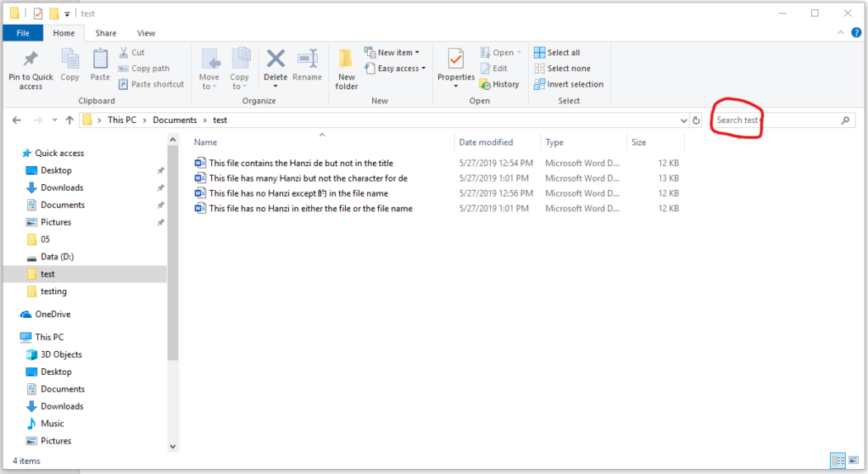The height and width of the screenshot is (474, 868).
Task: Open Quick access in the navigation pane
Action: pyautogui.click(x=59, y=153)
